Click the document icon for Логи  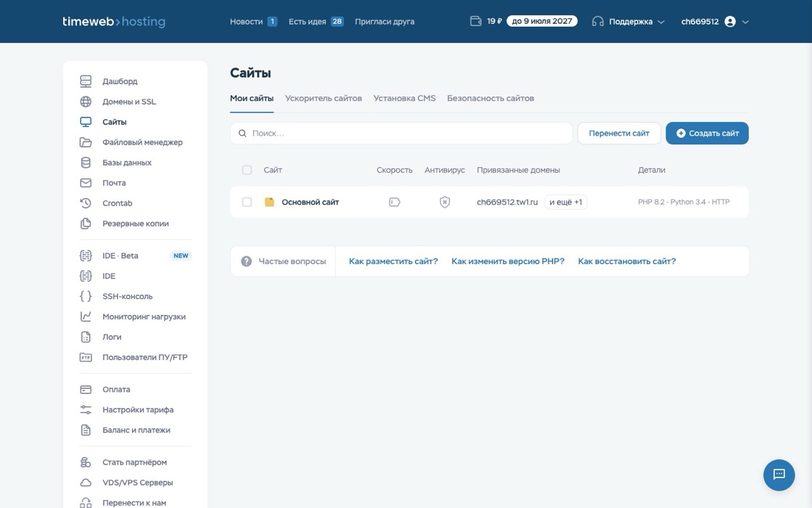(86, 337)
